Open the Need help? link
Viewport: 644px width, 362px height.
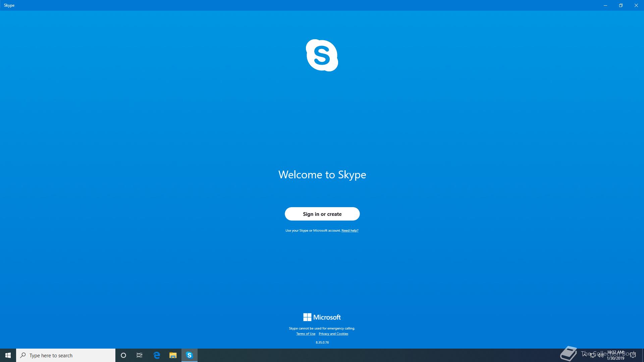click(x=350, y=231)
